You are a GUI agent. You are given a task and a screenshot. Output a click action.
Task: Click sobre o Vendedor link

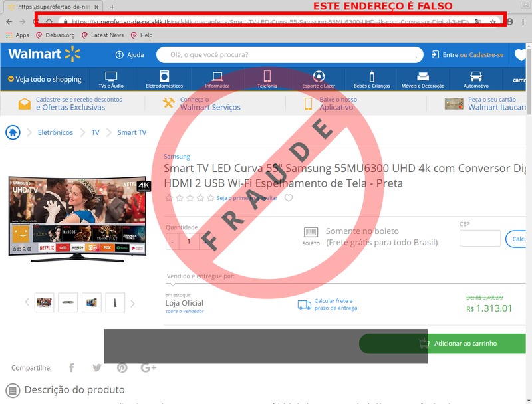pyautogui.click(x=185, y=311)
